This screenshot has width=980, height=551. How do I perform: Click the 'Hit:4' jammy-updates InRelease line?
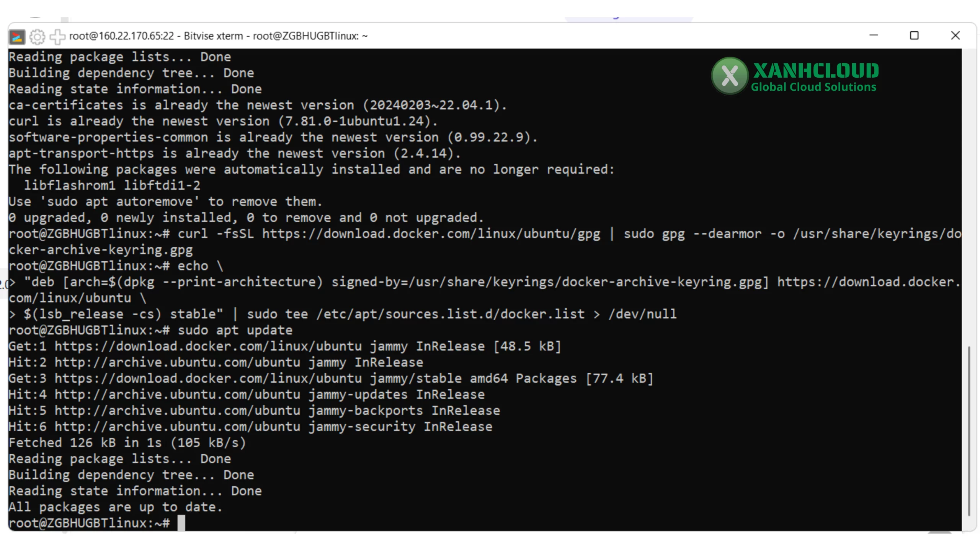[247, 395]
